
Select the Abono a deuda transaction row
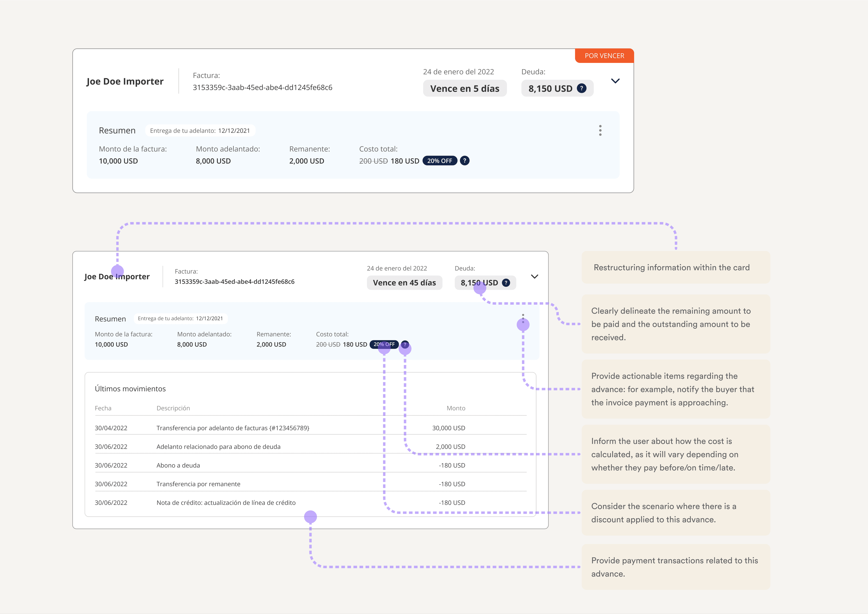tap(178, 465)
